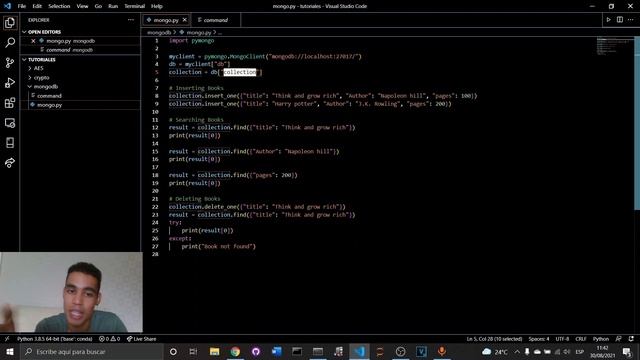
Task: Expand the crypto folder
Action: click(41, 78)
